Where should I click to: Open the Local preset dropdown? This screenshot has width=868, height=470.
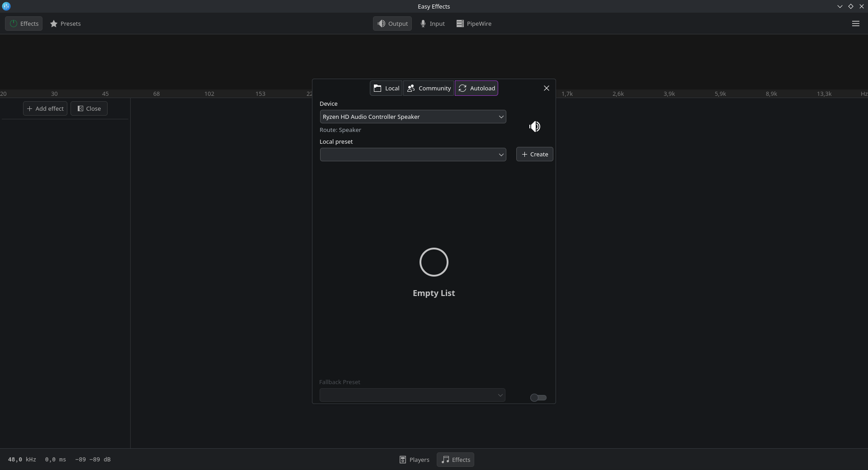coord(413,155)
